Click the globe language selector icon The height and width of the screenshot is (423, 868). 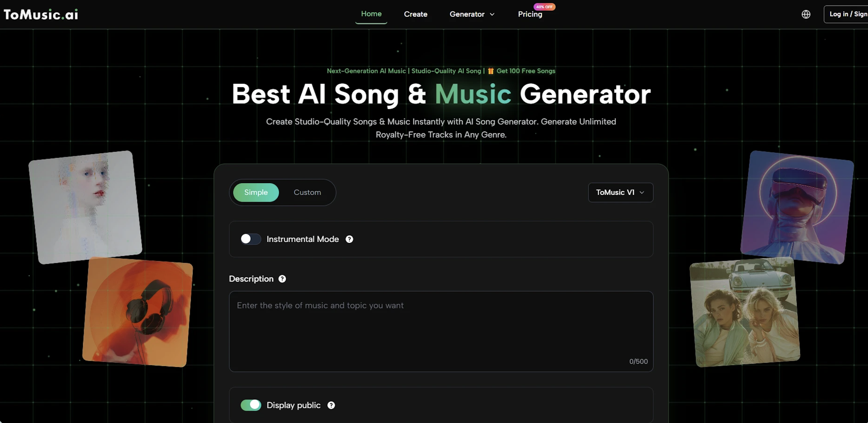[x=806, y=14]
